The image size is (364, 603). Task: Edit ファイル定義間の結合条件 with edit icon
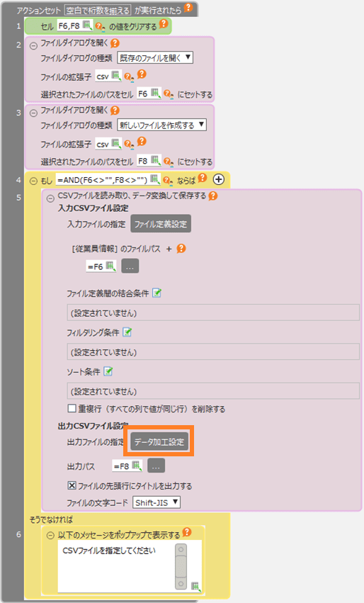(157, 293)
